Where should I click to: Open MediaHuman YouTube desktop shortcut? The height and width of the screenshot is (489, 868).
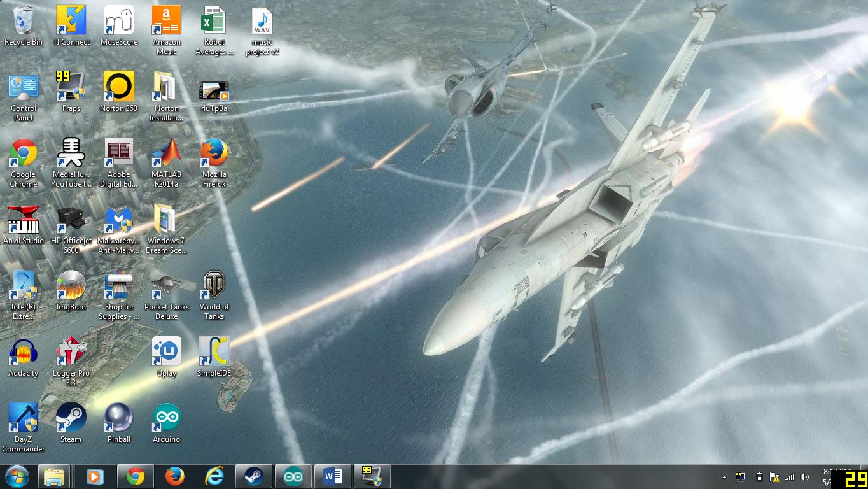[71, 163]
